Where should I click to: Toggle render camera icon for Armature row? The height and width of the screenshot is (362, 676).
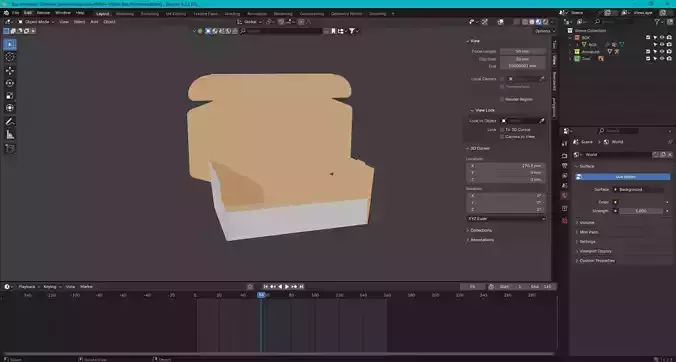click(669, 52)
